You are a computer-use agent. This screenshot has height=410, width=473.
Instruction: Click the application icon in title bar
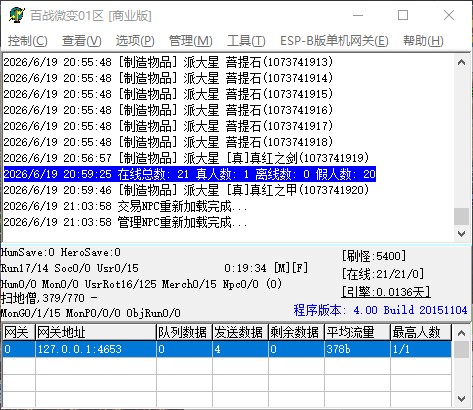click(17, 15)
